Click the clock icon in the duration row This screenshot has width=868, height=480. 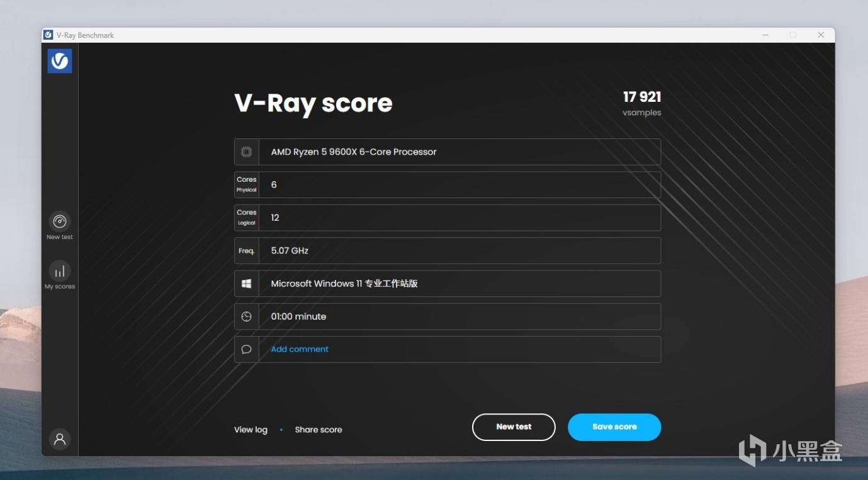(247, 316)
